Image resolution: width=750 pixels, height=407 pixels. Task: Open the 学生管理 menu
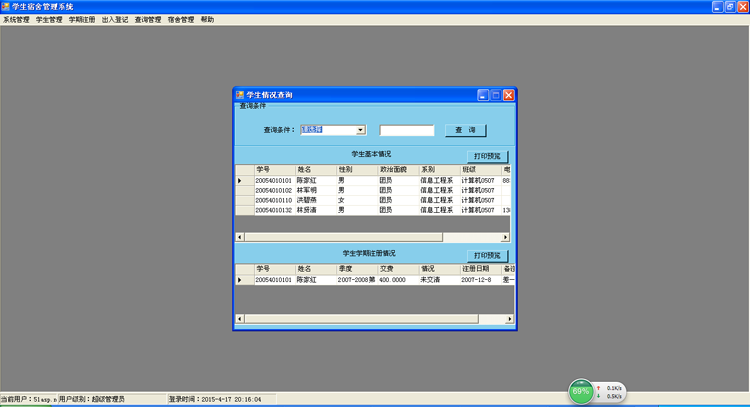49,20
